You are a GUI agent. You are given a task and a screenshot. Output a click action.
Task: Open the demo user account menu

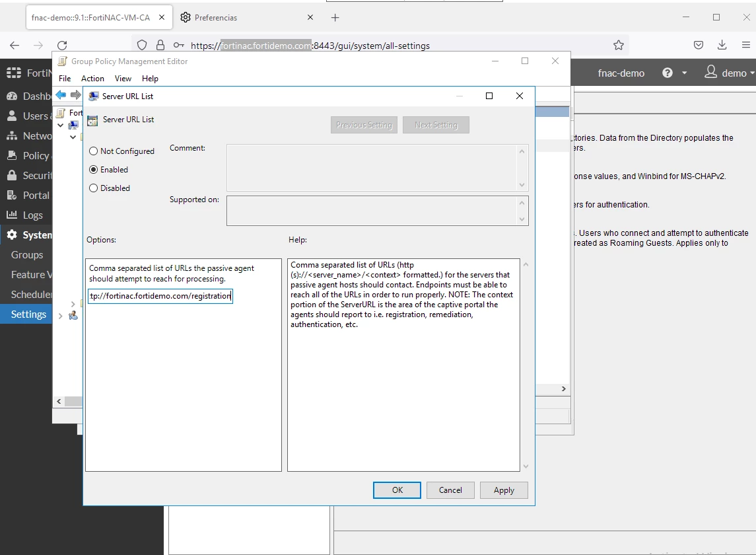point(729,73)
